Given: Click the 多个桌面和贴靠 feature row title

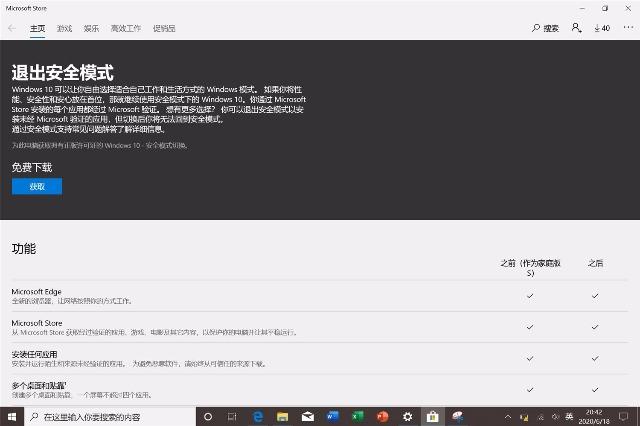Looking at the screenshot, I should click(39, 385).
